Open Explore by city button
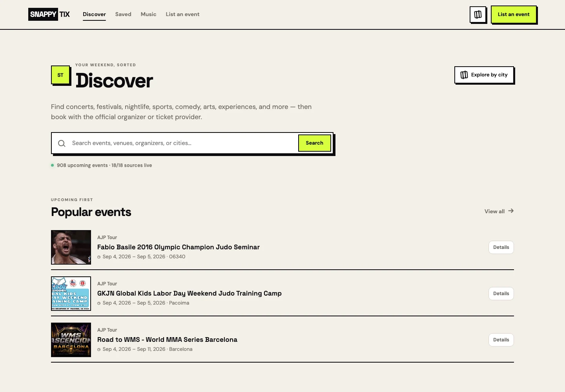 pos(484,75)
